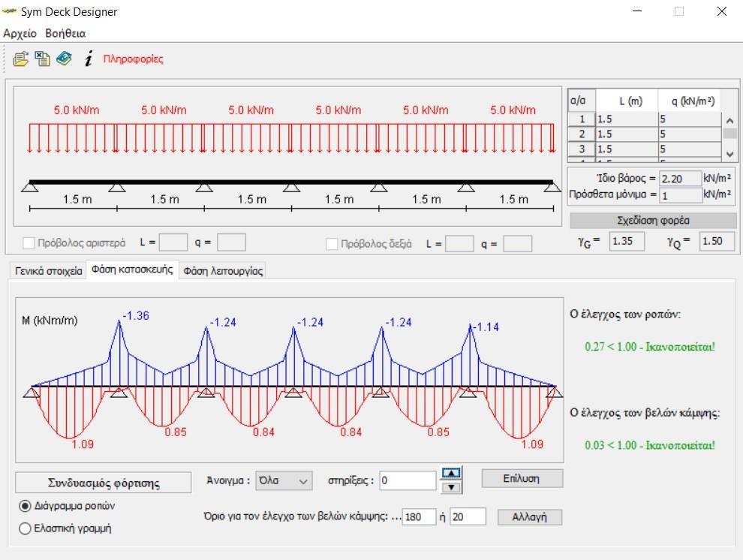The width and height of the screenshot is (743, 560).
Task: Click the M (kNm/m) diagram label
Action: (x=50, y=321)
